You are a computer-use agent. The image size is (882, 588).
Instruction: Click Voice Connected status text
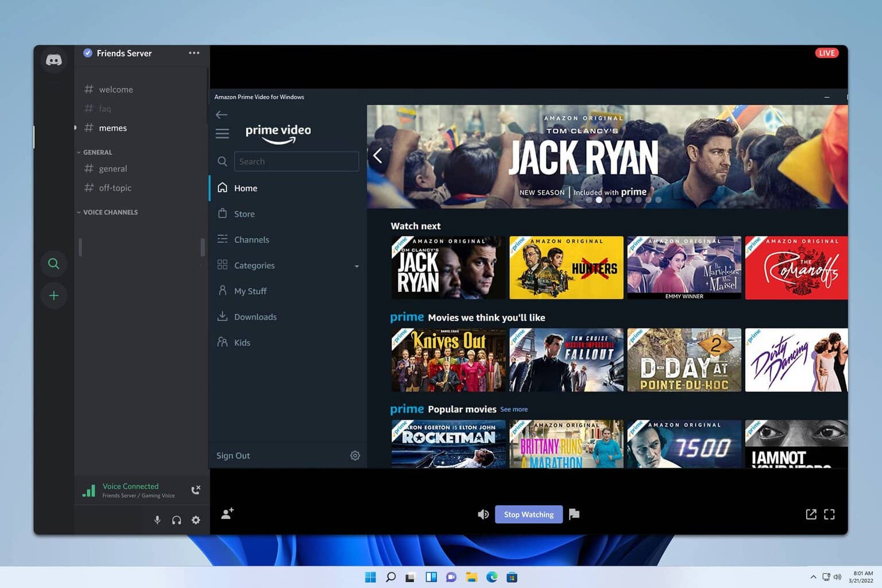click(x=130, y=486)
